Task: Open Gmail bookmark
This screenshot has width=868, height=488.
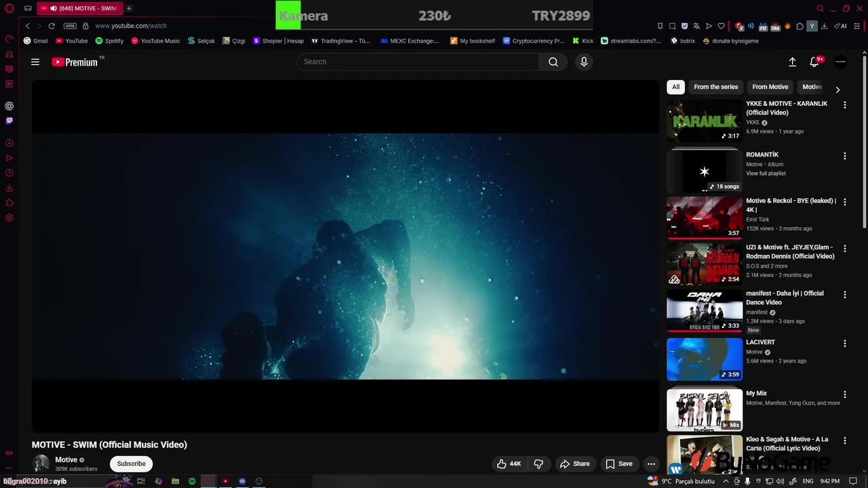Action: [36, 41]
